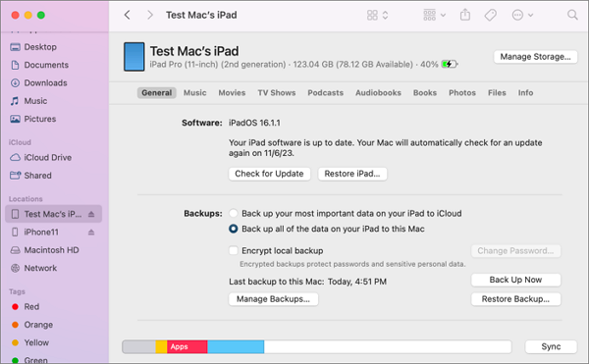The image size is (589, 364).
Task: Click the iPadOS 16.1.1 software version text
Action: [254, 123]
